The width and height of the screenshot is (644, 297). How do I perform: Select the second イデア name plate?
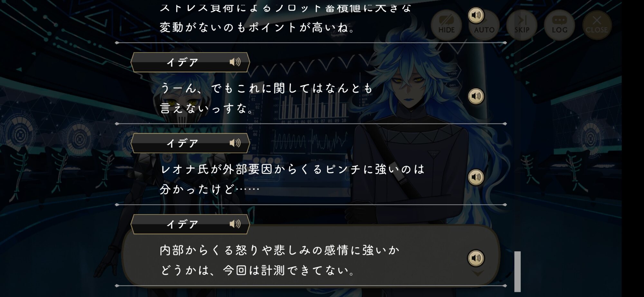pyautogui.click(x=190, y=143)
